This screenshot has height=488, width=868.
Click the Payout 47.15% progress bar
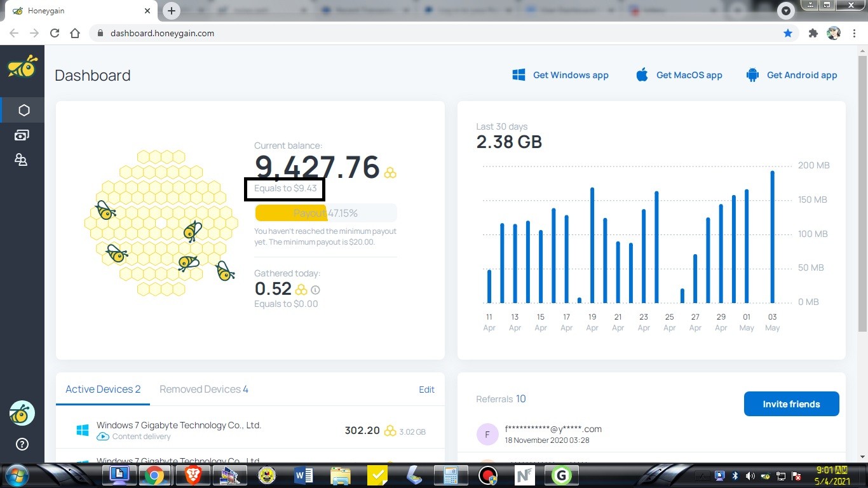pos(326,213)
